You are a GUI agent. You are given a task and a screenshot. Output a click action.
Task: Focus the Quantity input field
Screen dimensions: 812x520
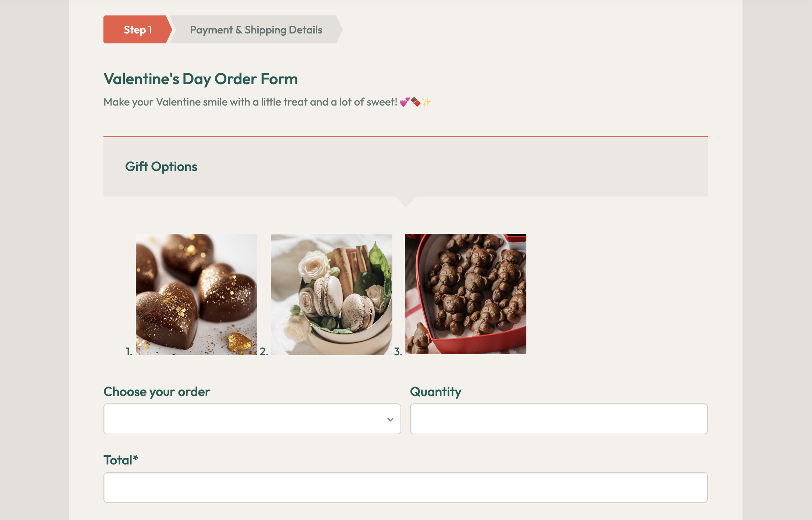point(558,419)
